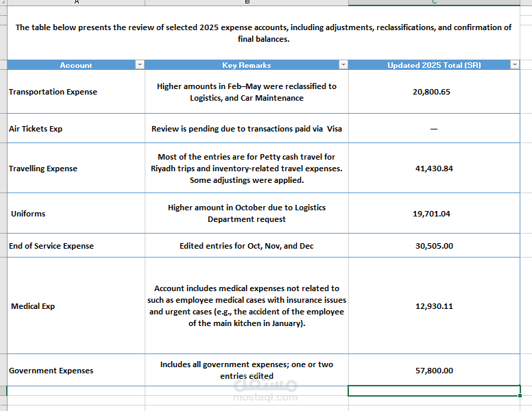Click the Air Tickets Exp cell
This screenshot has height=411, width=532.
(x=76, y=129)
